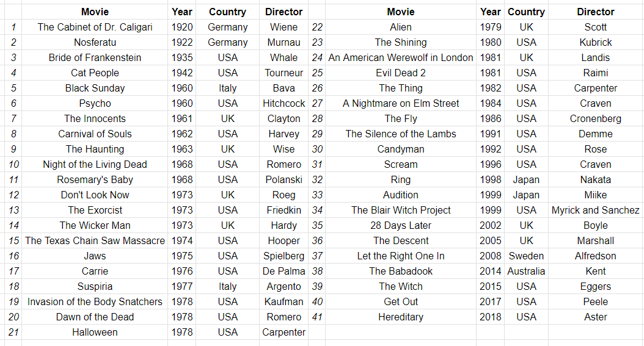The height and width of the screenshot is (346, 644).
Task: Click the year cell "1920"
Action: pos(182,27)
